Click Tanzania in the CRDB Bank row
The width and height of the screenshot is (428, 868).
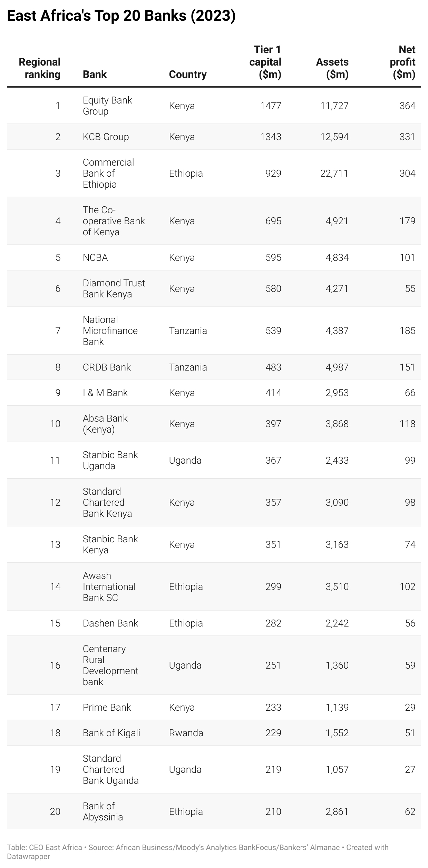pos(188,367)
